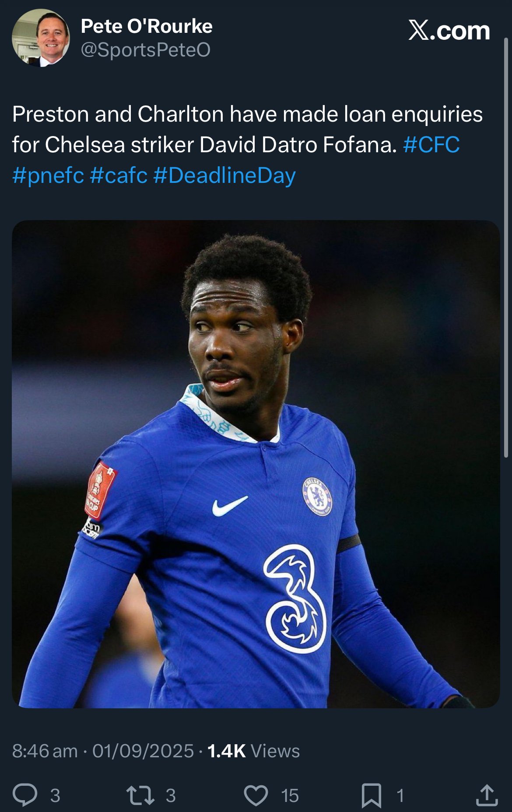This screenshot has height=812, width=512.
Task: View the 1.4K Views count
Action: pyautogui.click(x=253, y=751)
